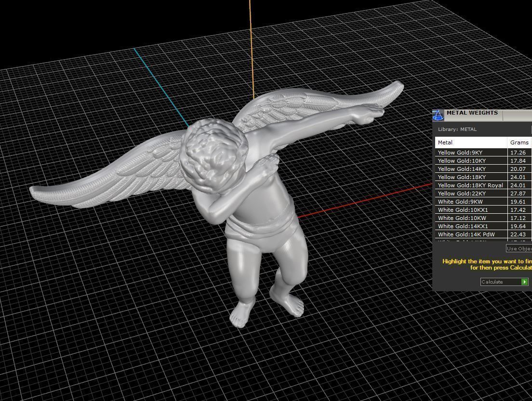
Task: Click the Metal column header
Action: click(x=471, y=142)
